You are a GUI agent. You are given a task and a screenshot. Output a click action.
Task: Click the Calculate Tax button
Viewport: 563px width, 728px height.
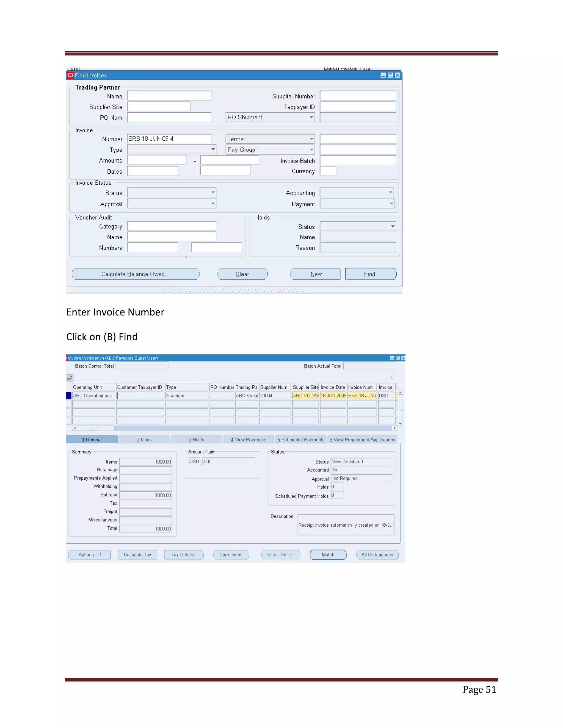click(x=137, y=555)
